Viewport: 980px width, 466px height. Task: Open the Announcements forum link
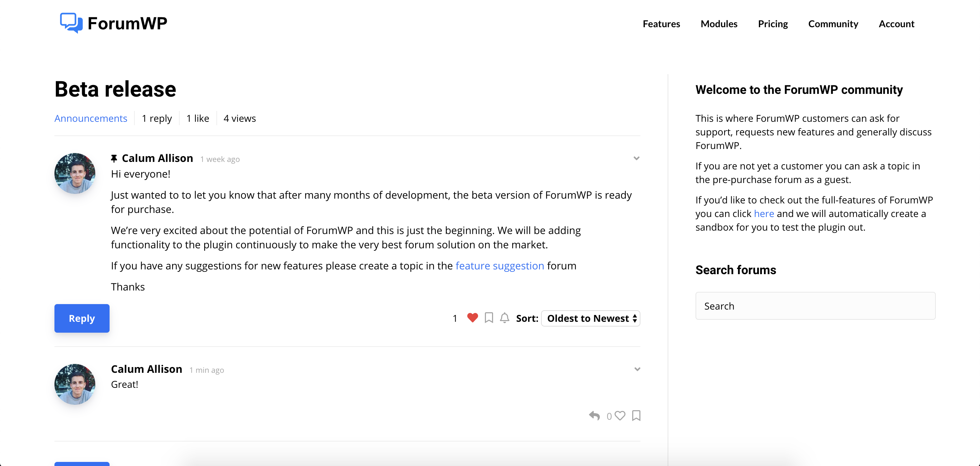(91, 118)
